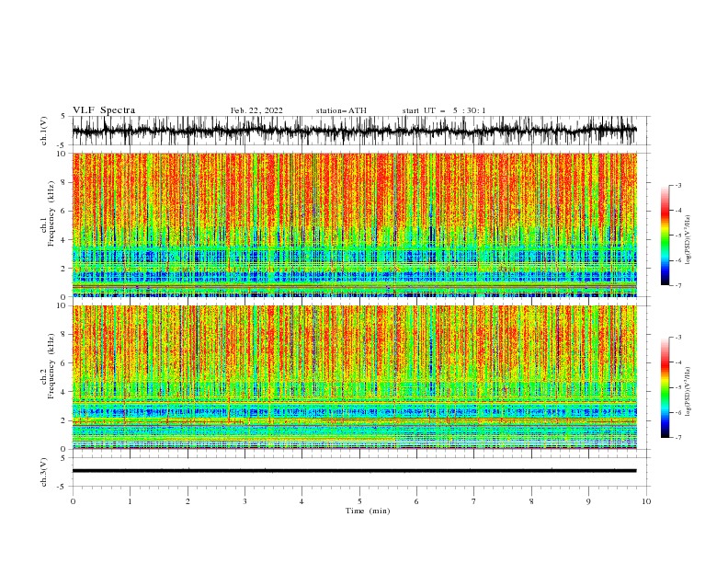Click the ch.1 'Frequency (kHz)' axis label

(x=51, y=212)
